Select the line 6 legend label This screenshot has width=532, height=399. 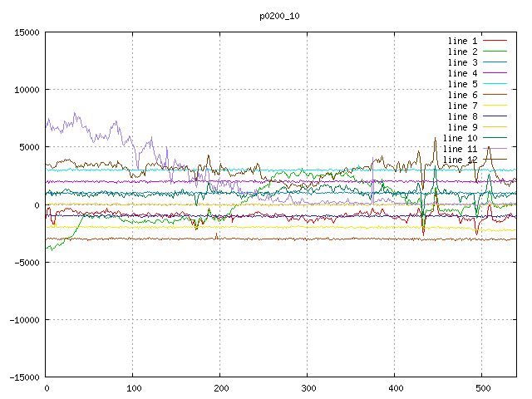462,95
